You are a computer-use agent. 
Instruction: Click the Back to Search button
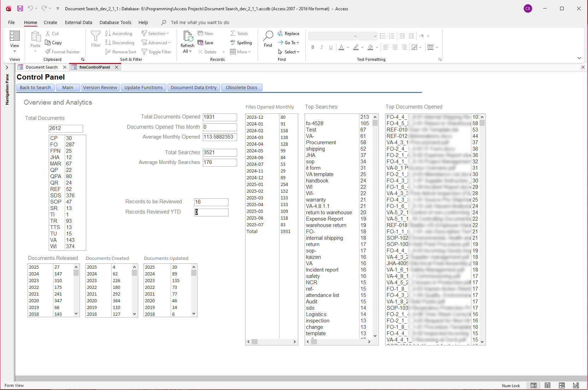[35, 88]
